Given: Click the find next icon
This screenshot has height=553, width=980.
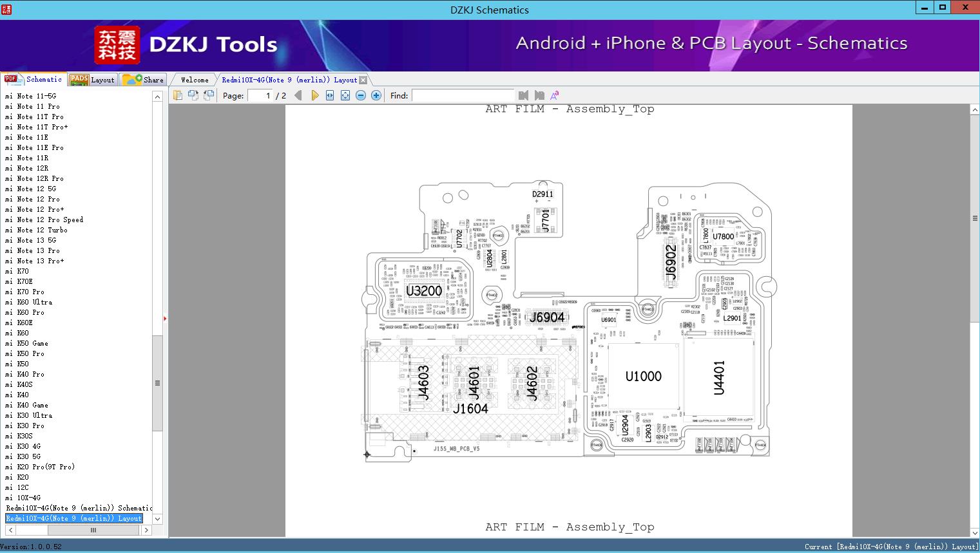Looking at the screenshot, I should (x=539, y=95).
